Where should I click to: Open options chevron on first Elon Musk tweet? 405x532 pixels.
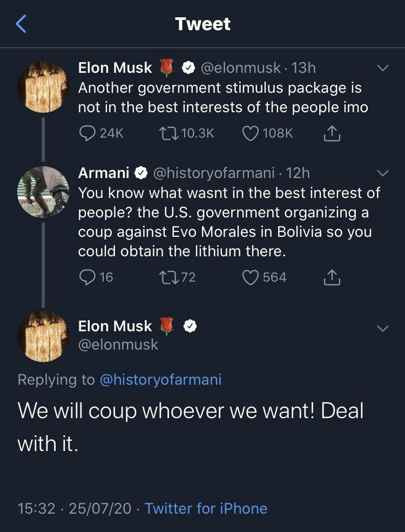pos(383,68)
